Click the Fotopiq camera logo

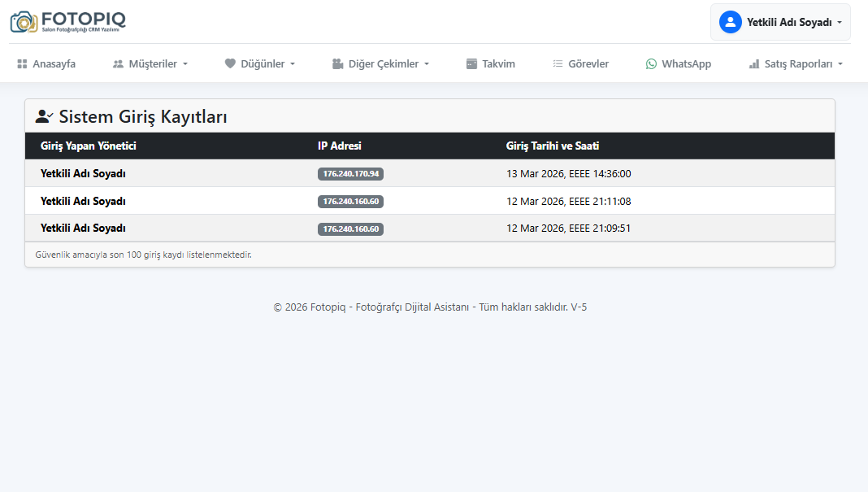24,22
